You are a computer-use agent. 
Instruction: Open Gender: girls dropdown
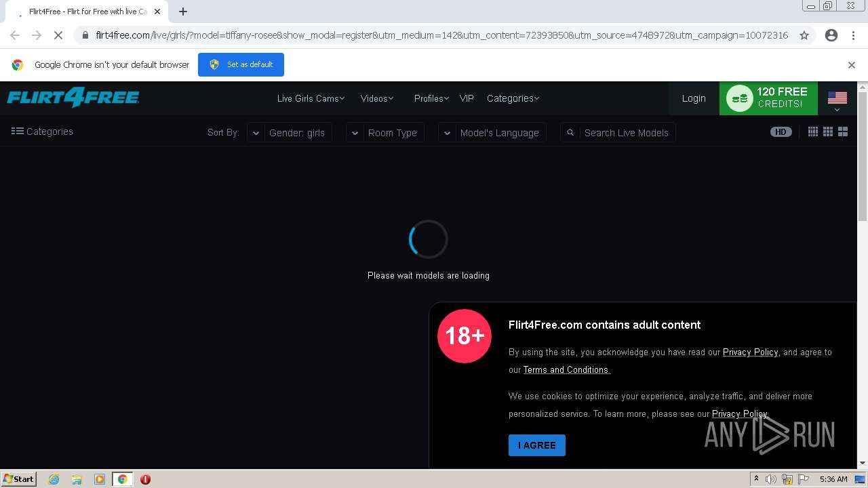click(290, 133)
